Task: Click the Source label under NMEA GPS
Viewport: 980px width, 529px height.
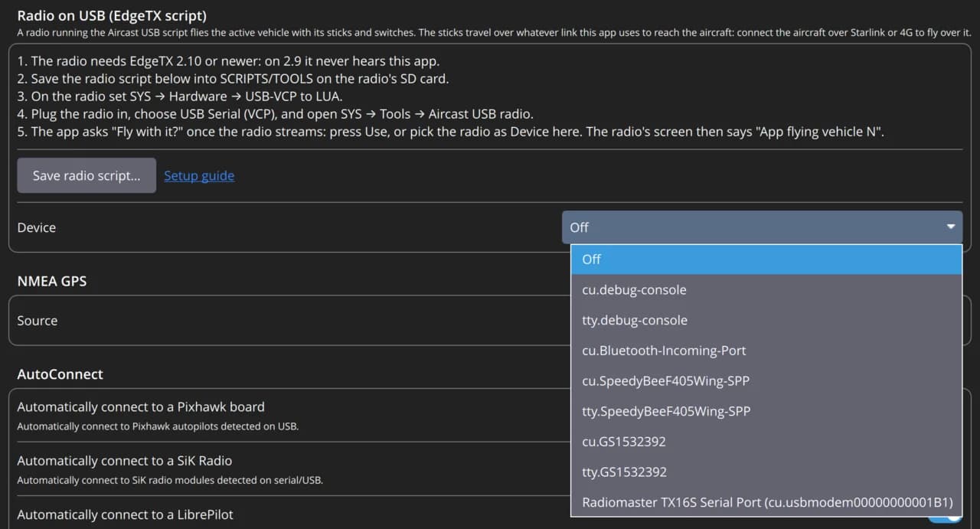Action: pos(37,321)
